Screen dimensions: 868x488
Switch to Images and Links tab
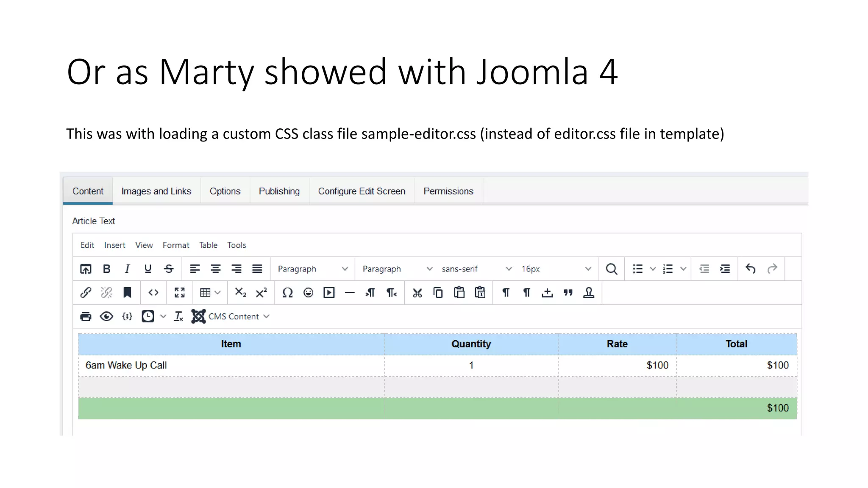click(x=156, y=191)
